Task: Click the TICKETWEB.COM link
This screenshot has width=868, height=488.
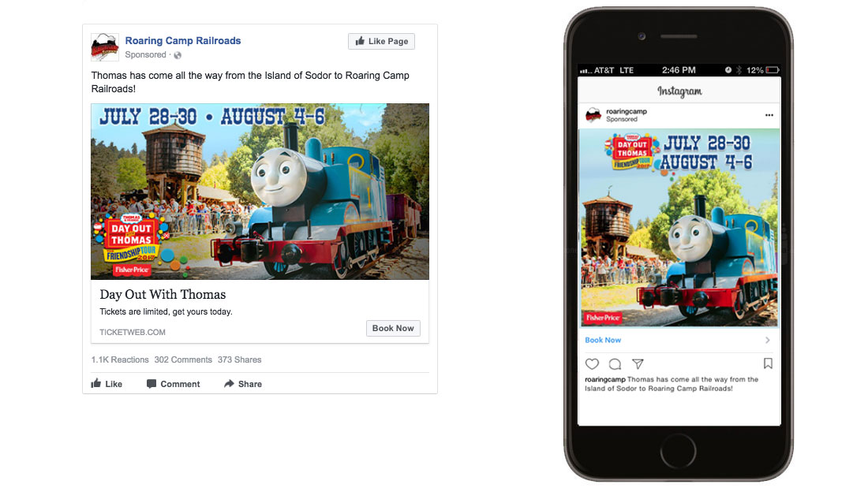Action: click(133, 332)
